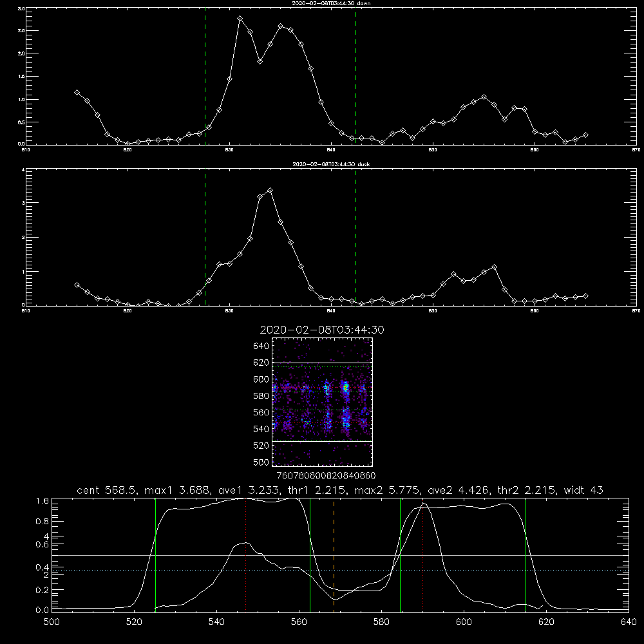Click the "760780800820840860" label string under the spectrogram
The height and width of the screenshot is (644, 644).
click(326, 475)
